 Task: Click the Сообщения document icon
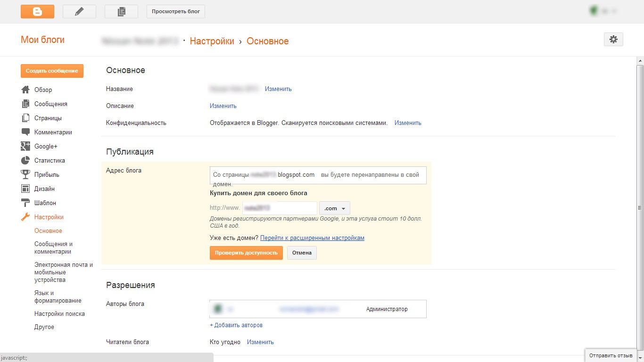(x=25, y=104)
